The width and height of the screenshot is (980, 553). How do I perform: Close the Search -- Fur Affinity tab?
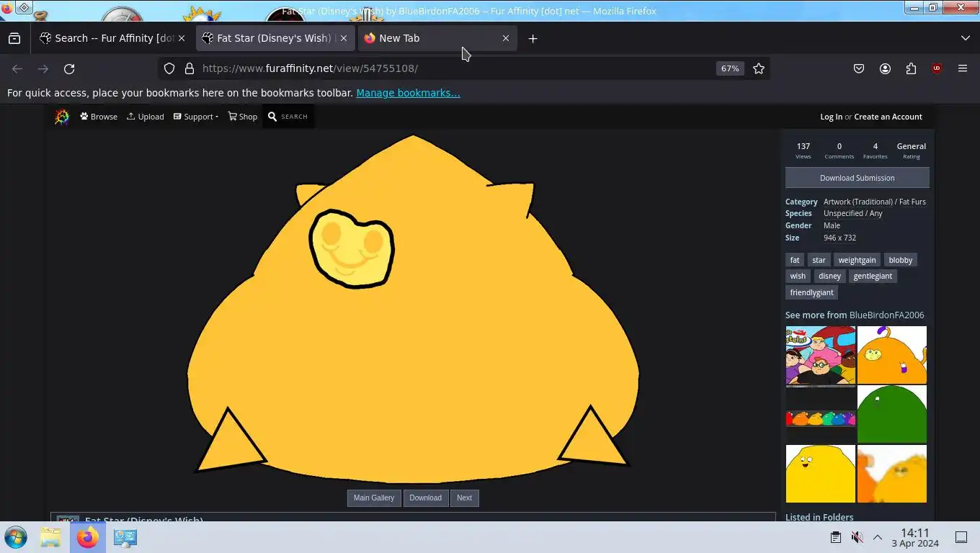point(182,38)
